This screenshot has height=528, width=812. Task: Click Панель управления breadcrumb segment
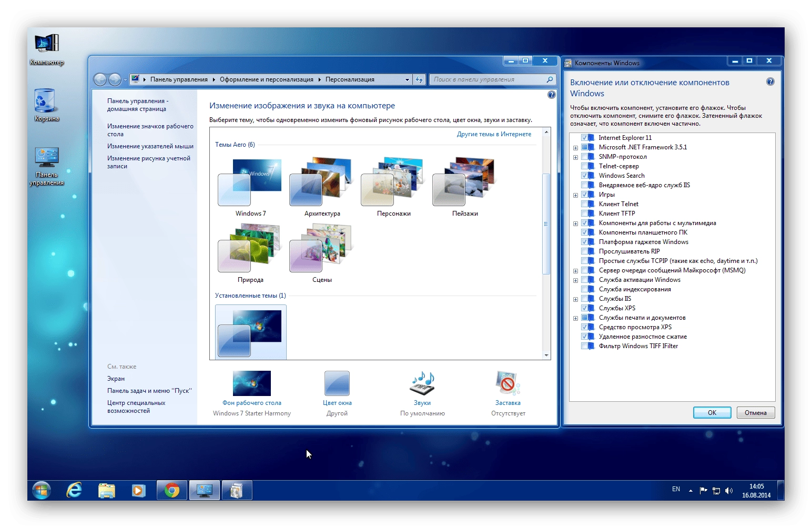(179, 79)
